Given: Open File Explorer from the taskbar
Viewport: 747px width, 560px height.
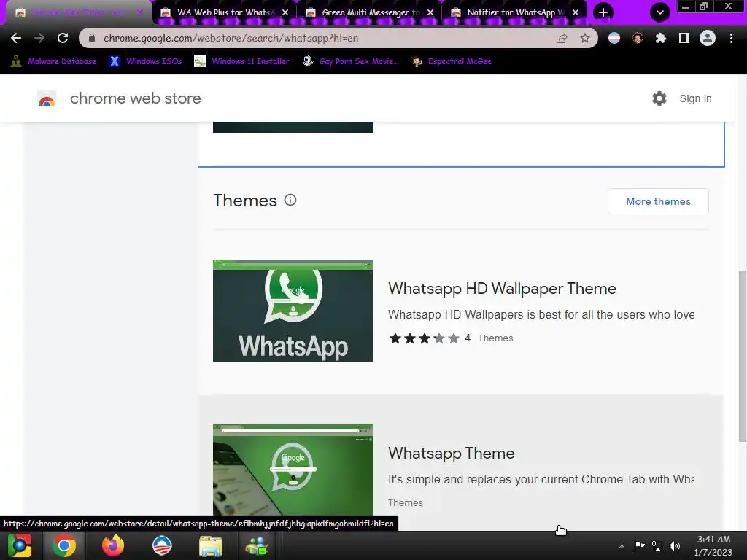Looking at the screenshot, I should click(210, 546).
